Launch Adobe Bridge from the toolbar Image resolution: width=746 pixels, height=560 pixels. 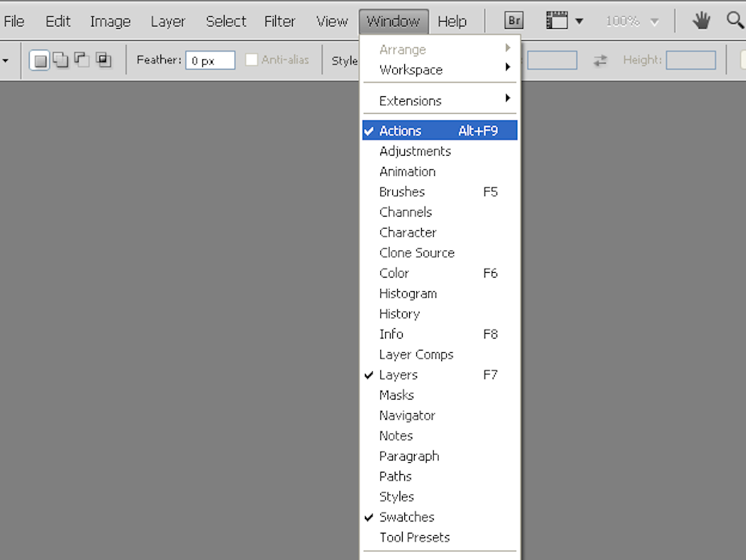(513, 20)
